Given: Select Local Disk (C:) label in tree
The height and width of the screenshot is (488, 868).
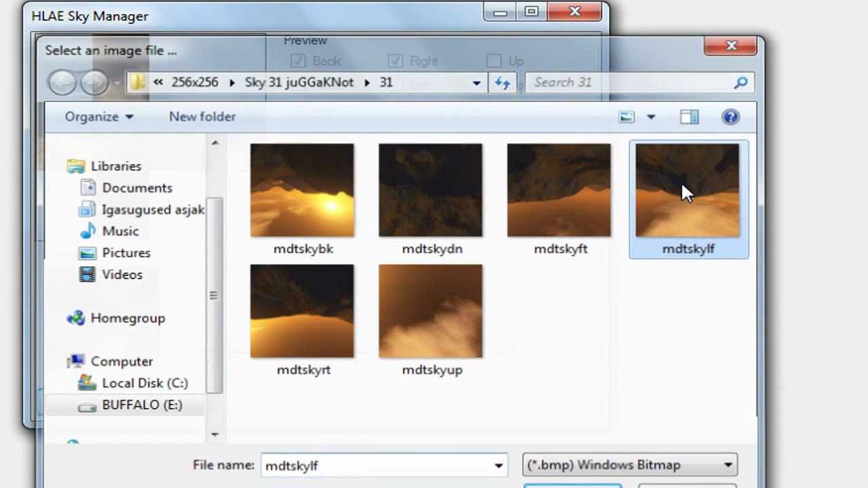Looking at the screenshot, I should point(144,383).
